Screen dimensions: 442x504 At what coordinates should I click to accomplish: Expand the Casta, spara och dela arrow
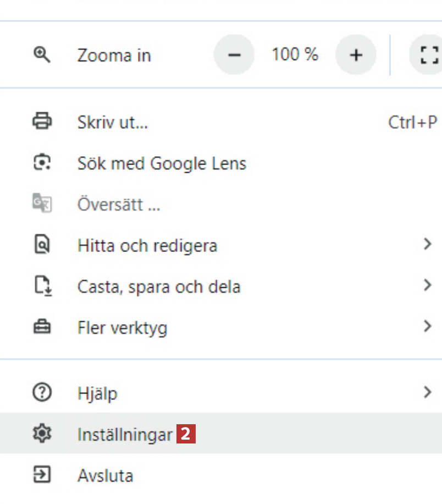coord(428,285)
